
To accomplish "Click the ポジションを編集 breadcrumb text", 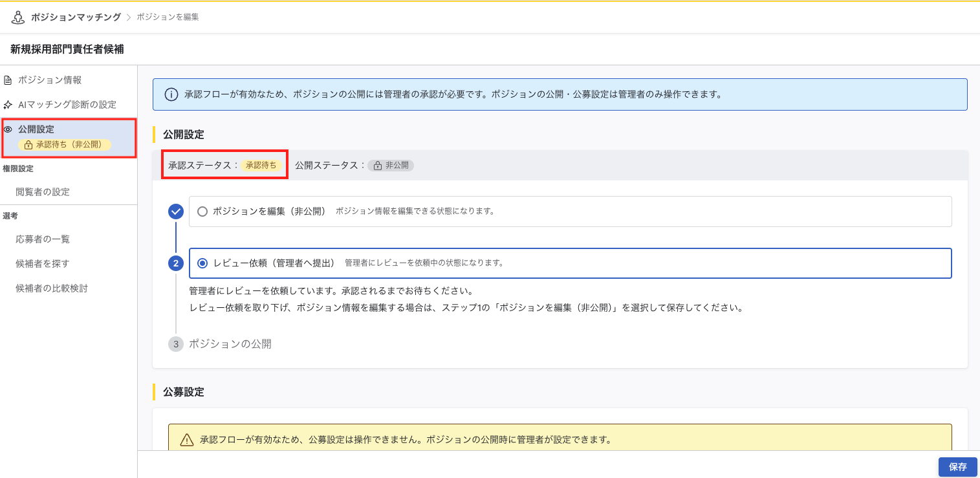I will click(168, 17).
